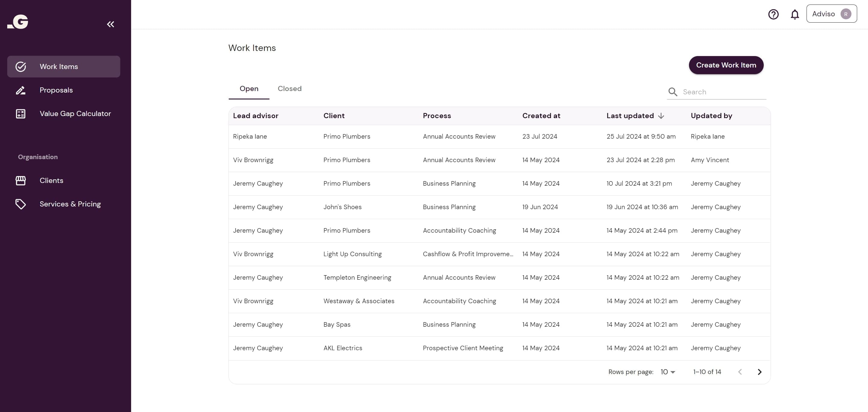Screen dimensions: 868x412
Task: Open Value Gap Calculator page
Action: (x=64, y=114)
